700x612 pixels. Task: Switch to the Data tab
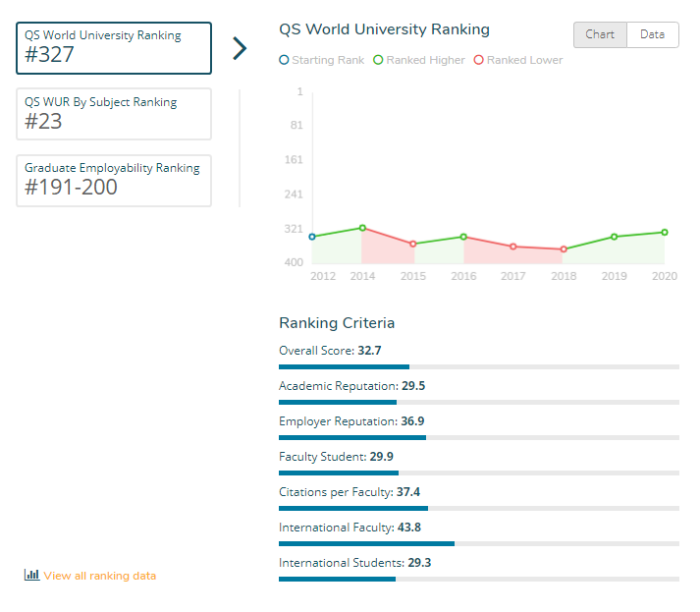(652, 34)
